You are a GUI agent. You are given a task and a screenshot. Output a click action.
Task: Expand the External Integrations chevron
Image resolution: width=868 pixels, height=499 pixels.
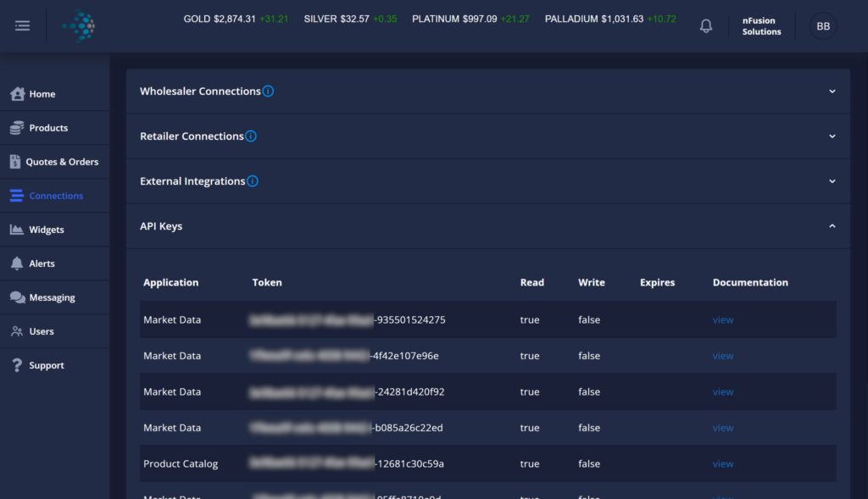pyautogui.click(x=832, y=181)
